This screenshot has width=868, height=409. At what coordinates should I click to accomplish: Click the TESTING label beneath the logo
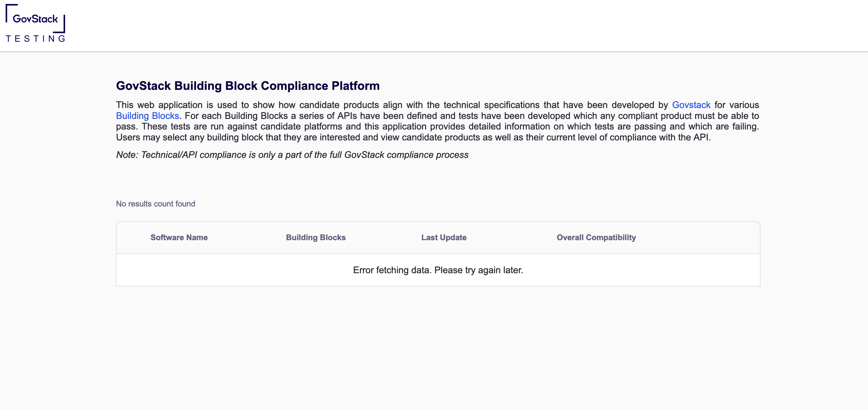(x=36, y=39)
